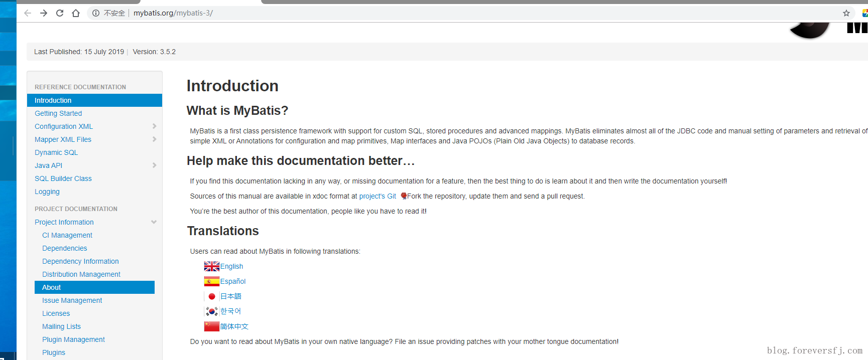Expand the Java API submenu arrow

(x=154, y=165)
